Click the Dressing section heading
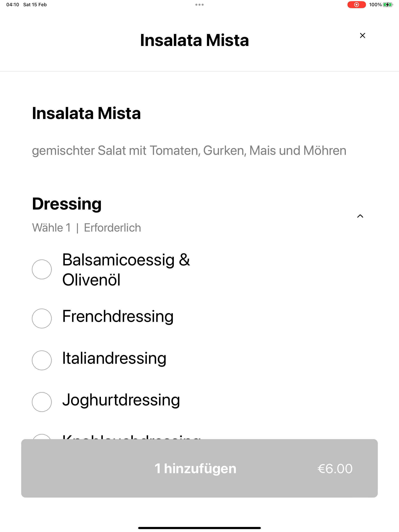399x532 pixels. click(x=67, y=204)
